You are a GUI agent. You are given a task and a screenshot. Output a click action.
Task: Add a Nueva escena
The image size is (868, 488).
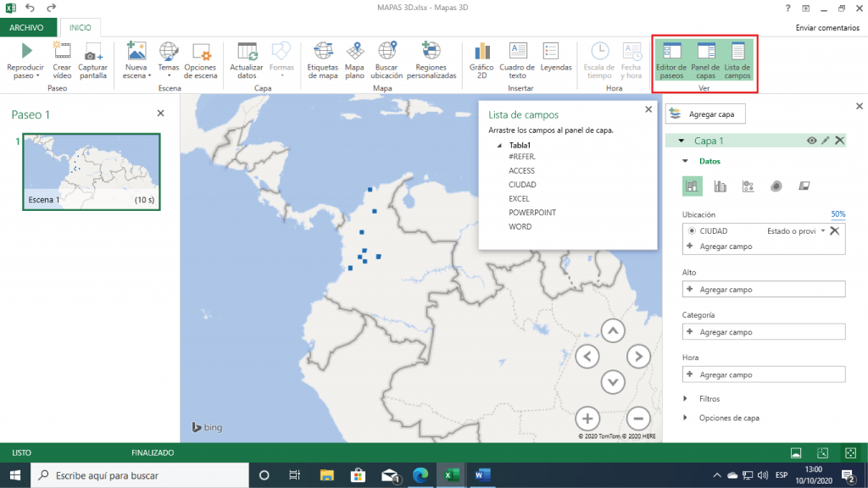[x=136, y=61]
